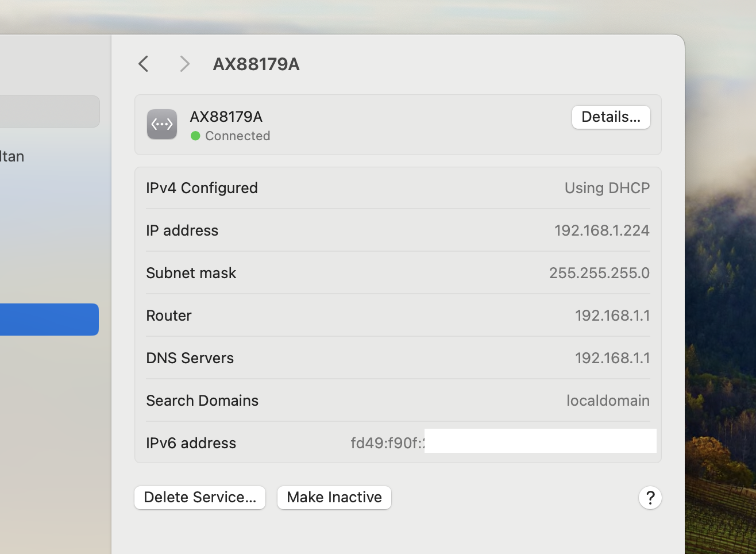Click the AX88179A page title
Image resolution: width=756 pixels, height=554 pixels.
coord(256,64)
